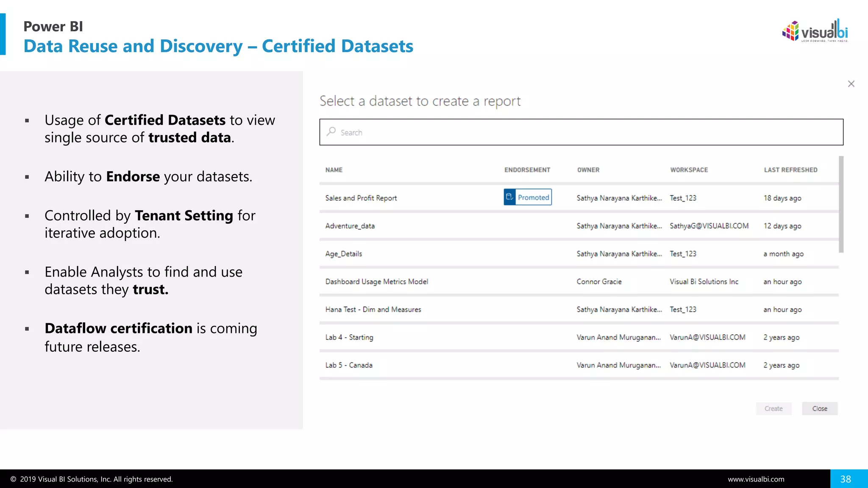The image size is (868, 488).
Task: Click owner in Lab 4 - Starting row
Action: (x=619, y=338)
